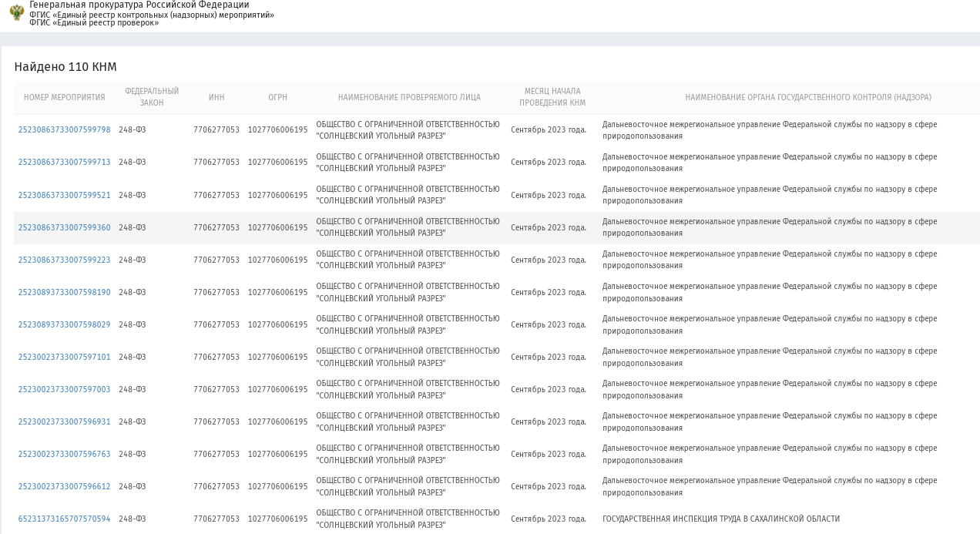Click ГОСУДАРСТВЕННАЯ ИНСПЕКЦИЯ ТРУДА В САХАЛИНСКОЙ ОБЛАСТИ cell
980x534 pixels.
point(721,519)
